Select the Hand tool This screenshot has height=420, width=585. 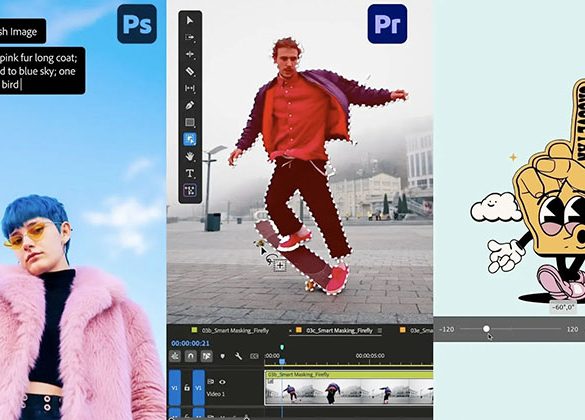click(190, 156)
